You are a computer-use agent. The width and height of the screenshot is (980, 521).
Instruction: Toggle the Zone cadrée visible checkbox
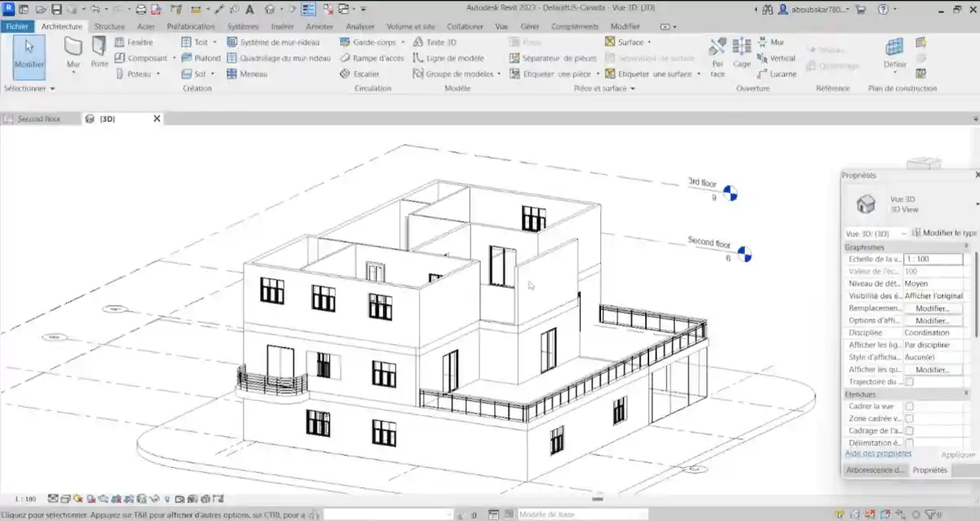pos(909,418)
